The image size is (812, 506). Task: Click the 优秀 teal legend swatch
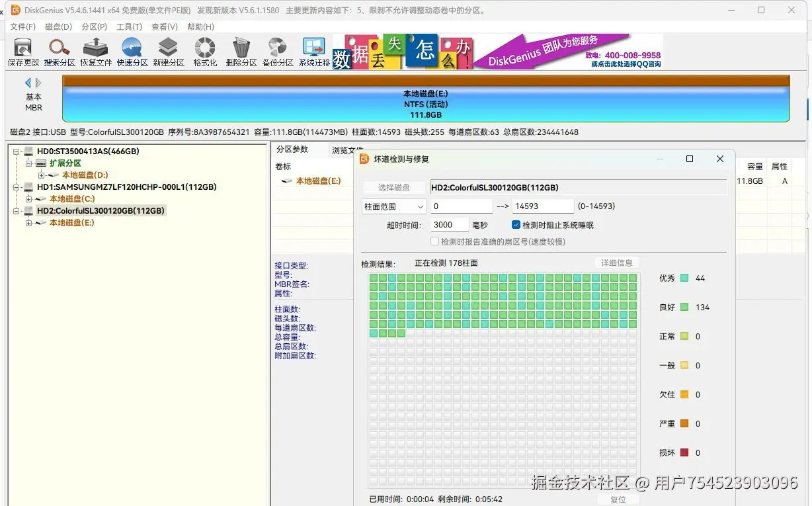684,278
